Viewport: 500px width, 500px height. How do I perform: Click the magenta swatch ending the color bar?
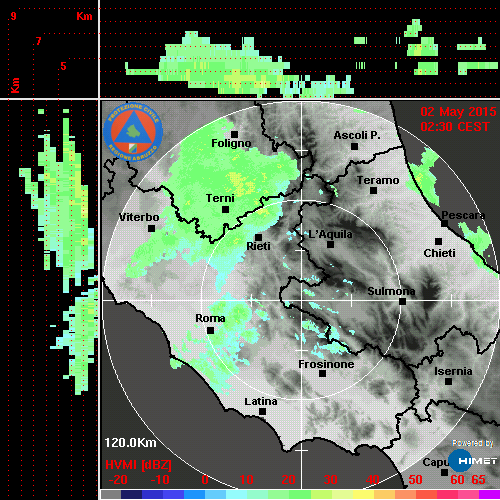pos(489,494)
